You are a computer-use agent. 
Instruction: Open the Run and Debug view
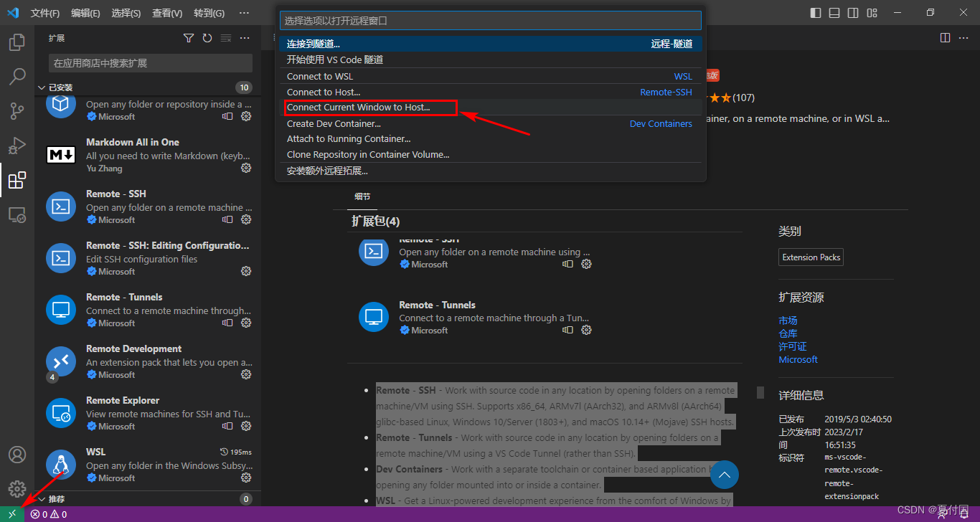click(x=17, y=146)
